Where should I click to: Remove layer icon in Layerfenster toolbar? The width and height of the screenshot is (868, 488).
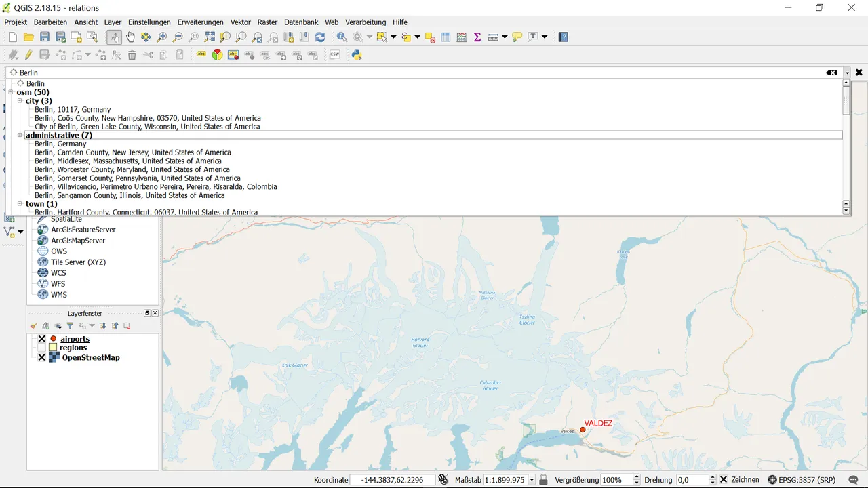click(x=127, y=326)
